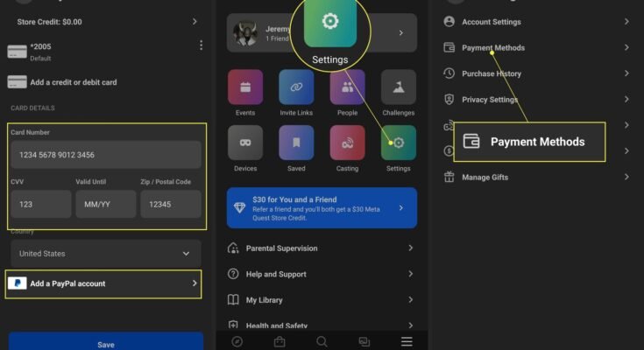Image resolution: width=644 pixels, height=350 pixels.
Task: Click the chevron beside Payment Methods
Action: (x=626, y=47)
